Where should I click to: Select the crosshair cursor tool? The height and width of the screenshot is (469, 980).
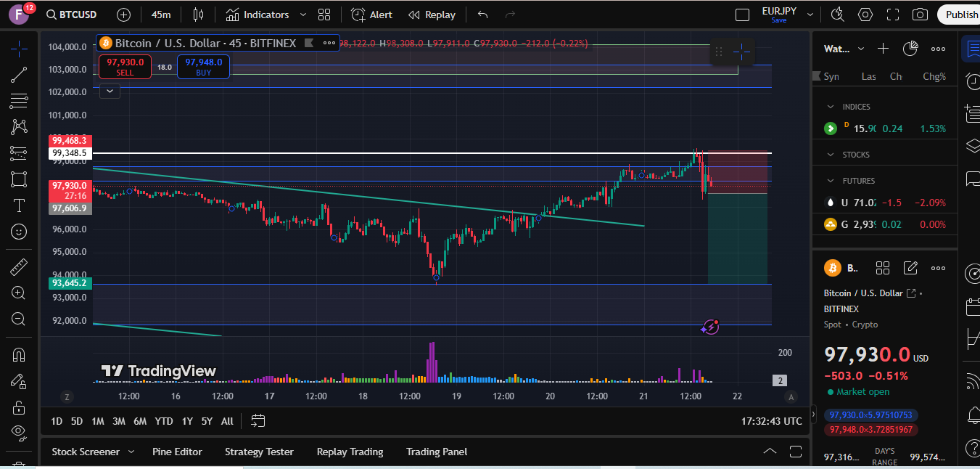19,49
